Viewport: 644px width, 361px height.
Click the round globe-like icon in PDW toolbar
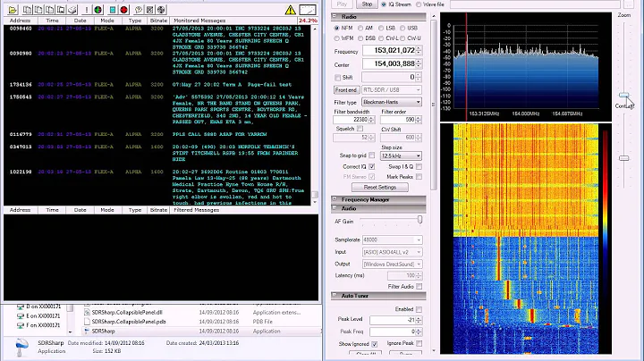tap(161, 10)
